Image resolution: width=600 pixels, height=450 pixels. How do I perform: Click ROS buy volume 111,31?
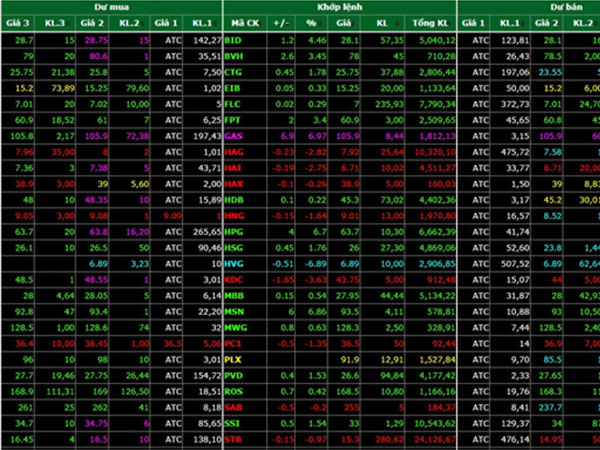pyautogui.click(x=61, y=392)
